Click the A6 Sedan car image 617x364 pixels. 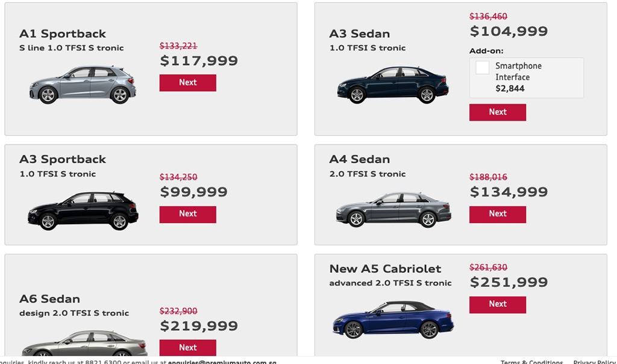click(84, 344)
